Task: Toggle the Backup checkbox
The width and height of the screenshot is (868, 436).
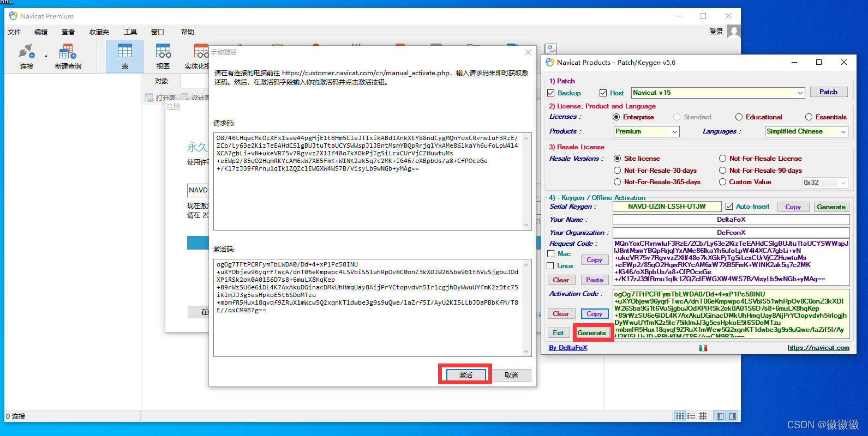Action: [551, 93]
